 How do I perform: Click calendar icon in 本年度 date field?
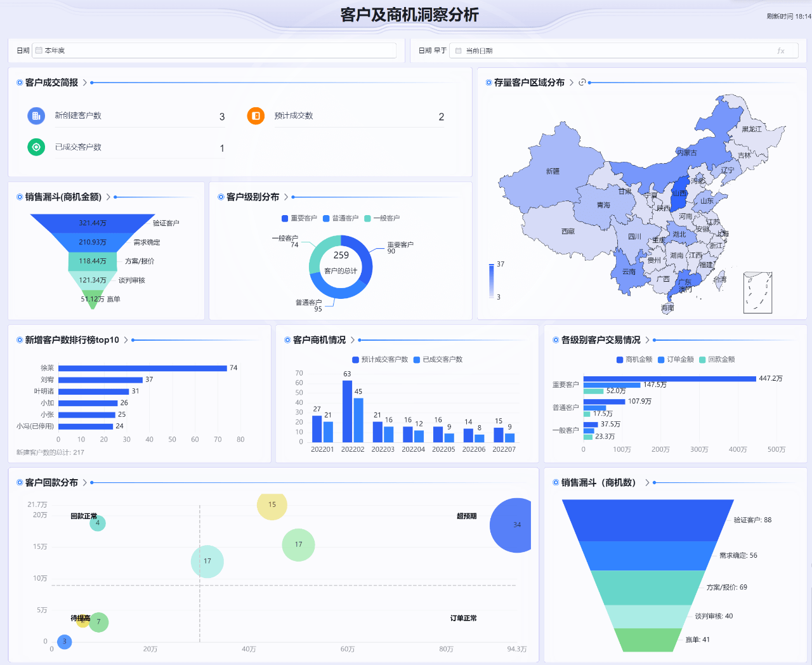tap(39, 50)
